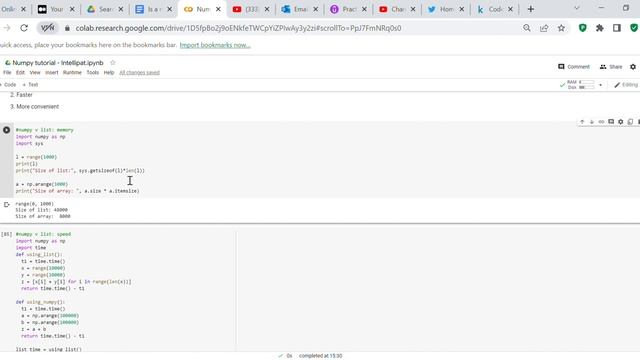This screenshot has height=360, width=640.
Task: Zoom magnifier icon in address bar
Action: tap(527, 28)
